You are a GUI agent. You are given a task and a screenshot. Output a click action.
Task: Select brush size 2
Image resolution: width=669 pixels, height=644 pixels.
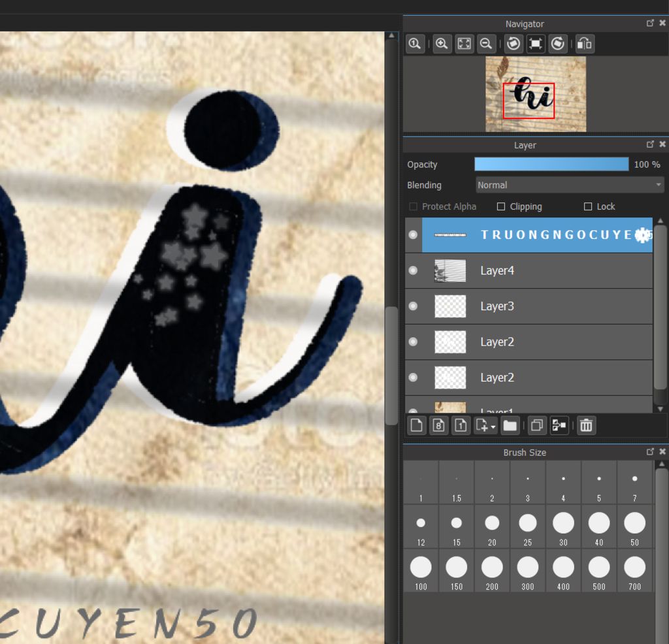coord(492,483)
